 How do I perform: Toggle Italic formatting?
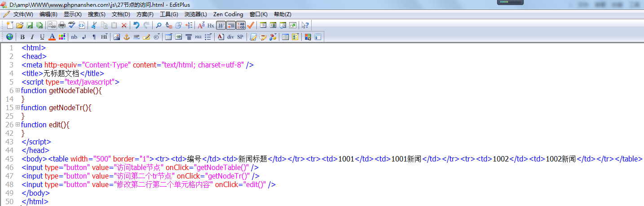32,37
